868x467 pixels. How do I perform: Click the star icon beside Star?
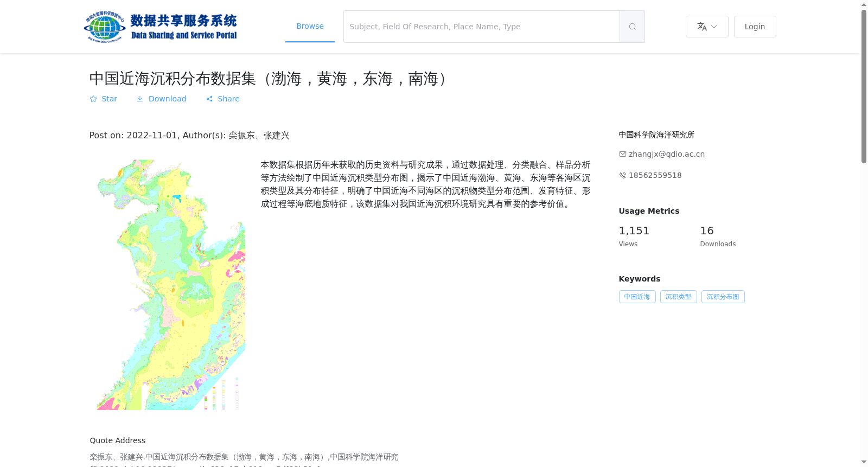pos(93,99)
